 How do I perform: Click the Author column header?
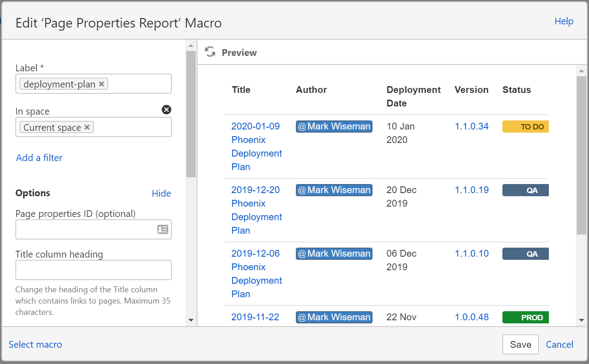[x=311, y=90]
